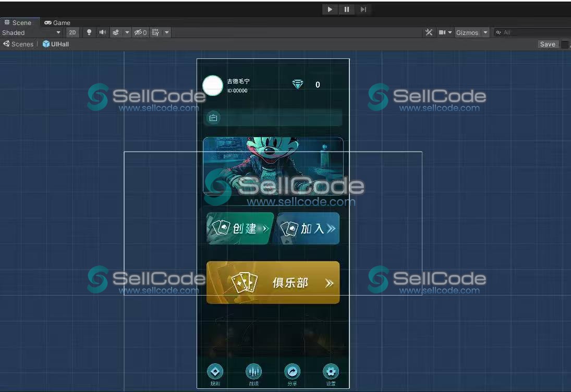Click the UIHall prefab cube icon

coord(46,44)
